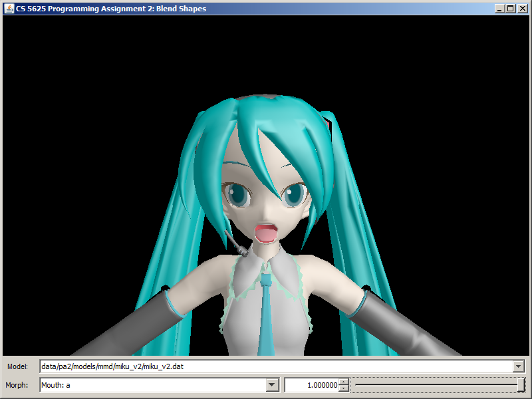This screenshot has height=399, width=532.
Task: Click the middle of the morph slider track
Action: [x=438, y=385]
